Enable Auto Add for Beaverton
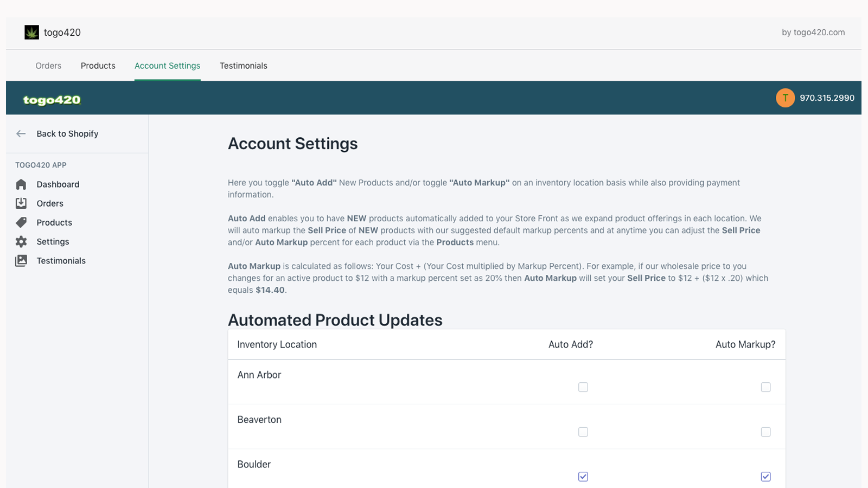This screenshot has width=868, height=488. tap(583, 432)
